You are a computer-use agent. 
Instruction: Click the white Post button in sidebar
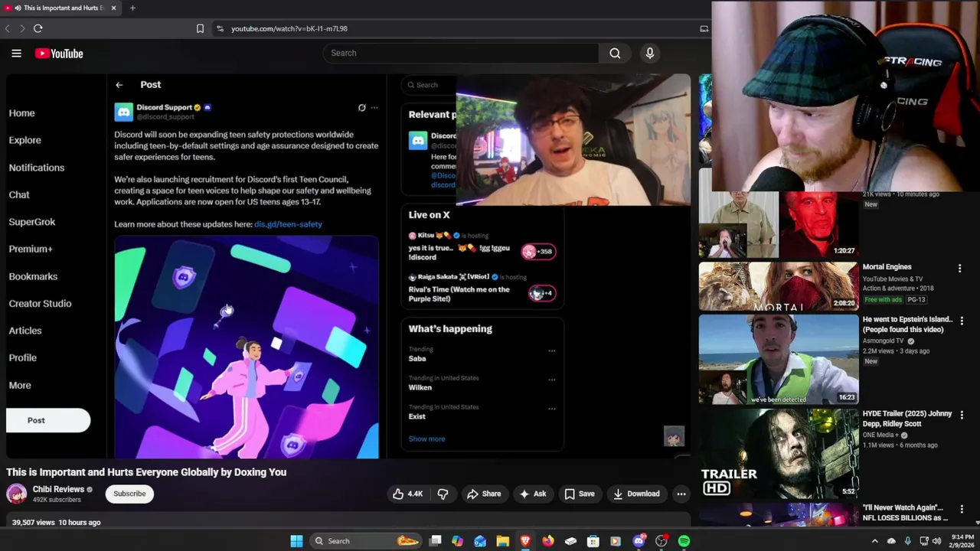(x=48, y=420)
